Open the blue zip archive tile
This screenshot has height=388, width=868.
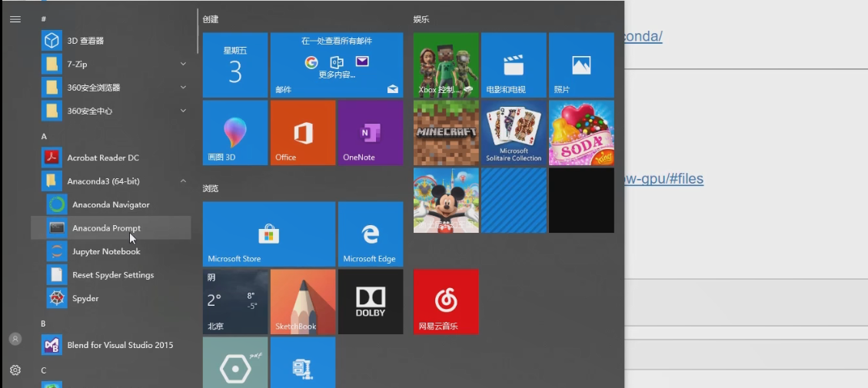point(303,363)
